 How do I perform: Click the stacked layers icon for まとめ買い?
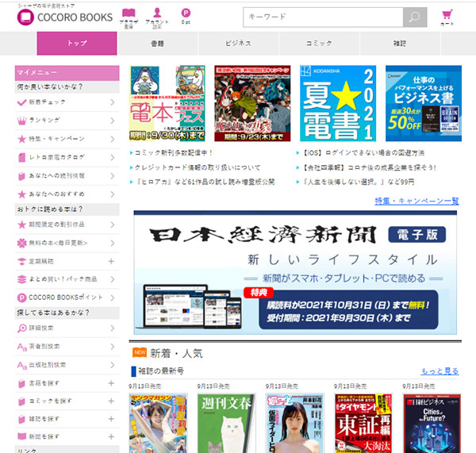(22, 279)
